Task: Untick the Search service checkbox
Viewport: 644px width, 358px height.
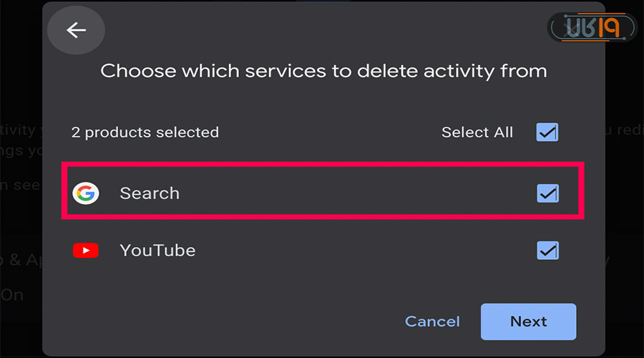Action: click(x=547, y=193)
